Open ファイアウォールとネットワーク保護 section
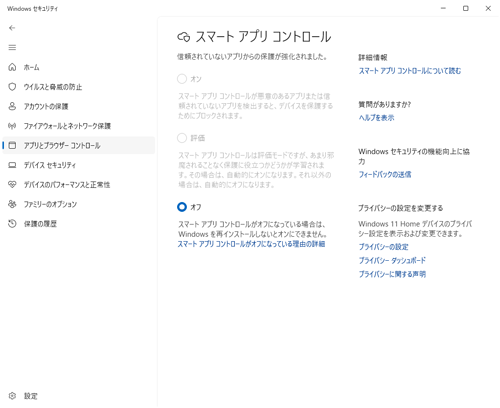Screen dimensions: 500x408 [78, 126]
